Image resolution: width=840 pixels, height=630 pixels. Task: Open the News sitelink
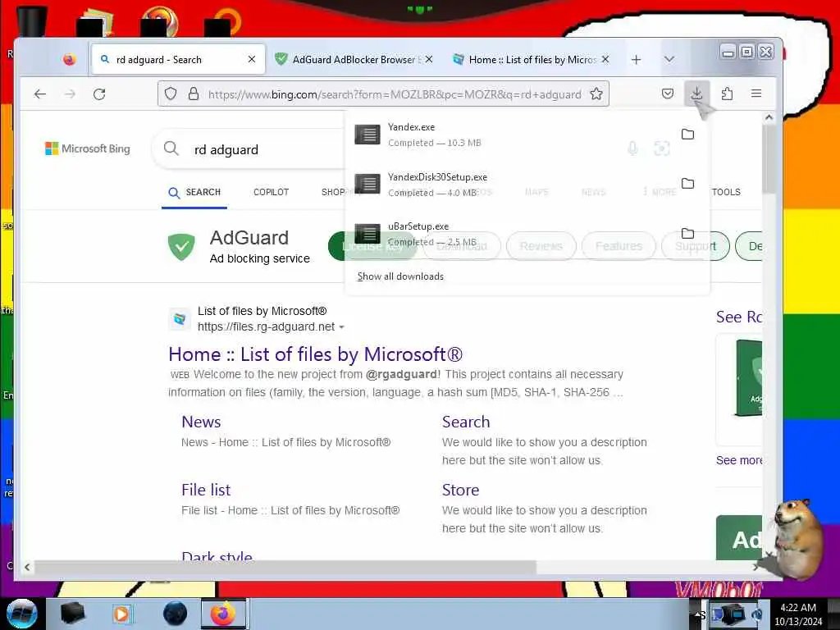click(201, 422)
